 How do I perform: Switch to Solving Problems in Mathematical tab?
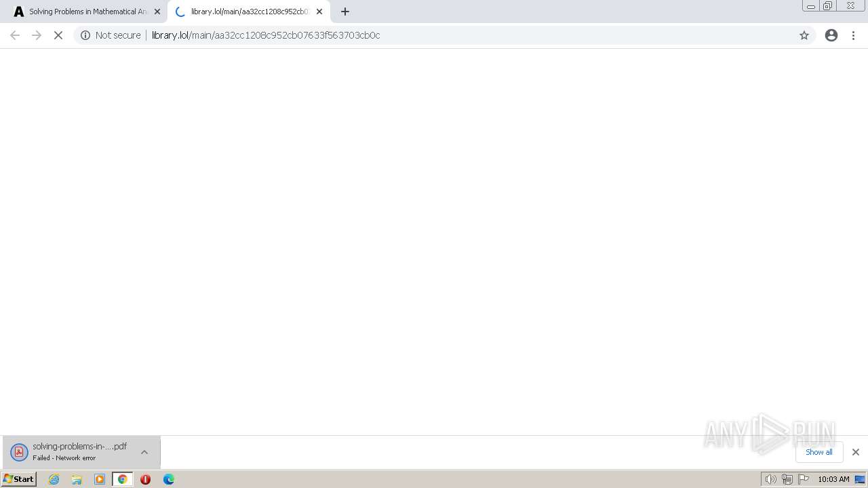pyautogui.click(x=85, y=12)
